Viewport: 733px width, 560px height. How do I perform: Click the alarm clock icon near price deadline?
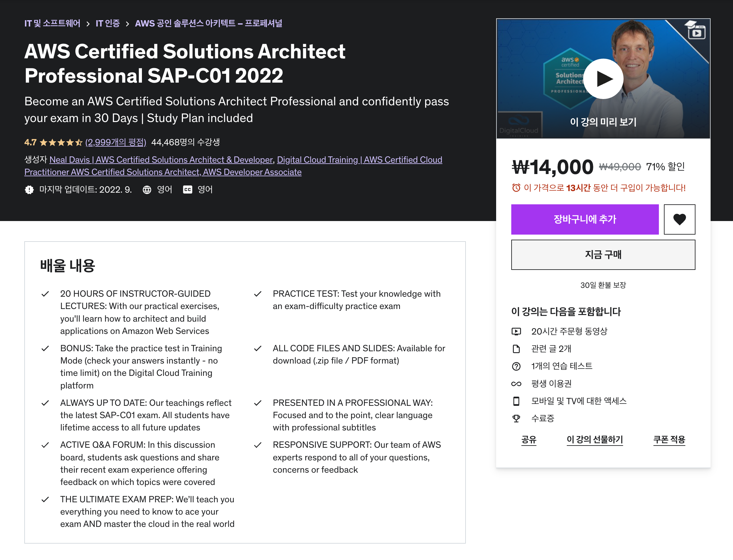tap(516, 188)
